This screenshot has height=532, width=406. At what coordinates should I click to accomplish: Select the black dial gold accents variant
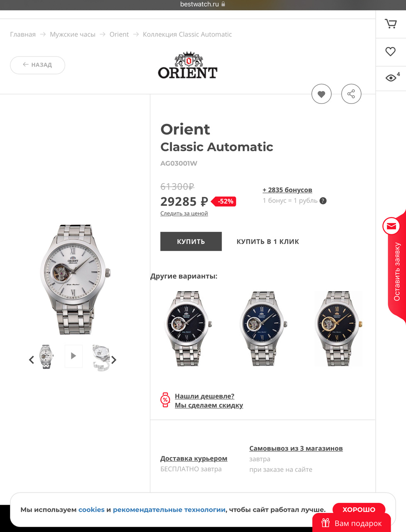point(338,328)
